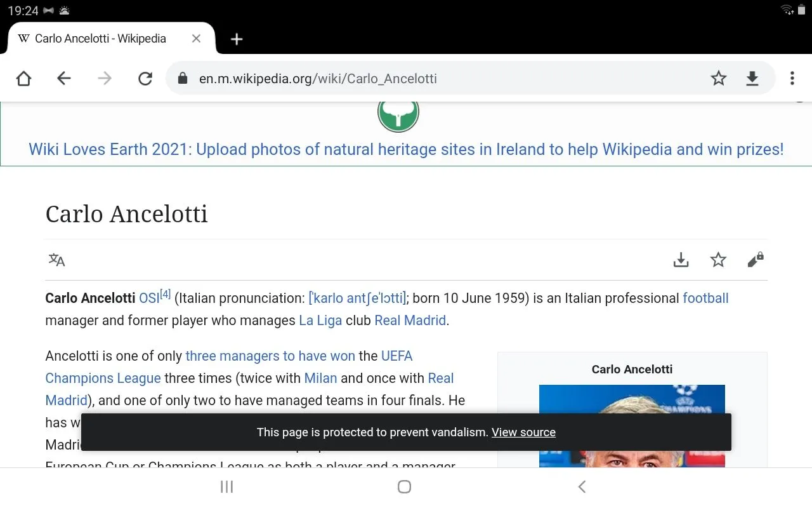The image size is (812, 508).
Task: Open the protected edit pencil icon
Action: [756, 260]
